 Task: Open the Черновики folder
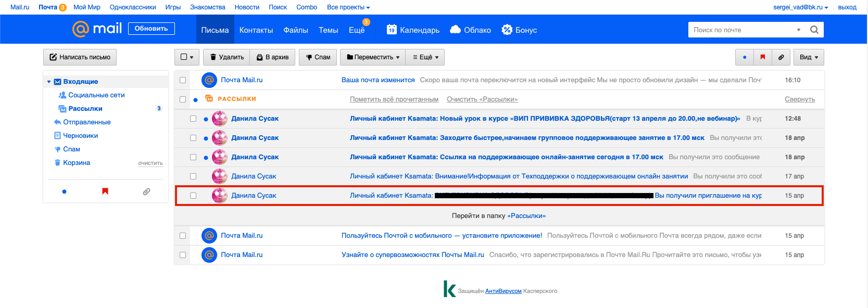tap(81, 136)
